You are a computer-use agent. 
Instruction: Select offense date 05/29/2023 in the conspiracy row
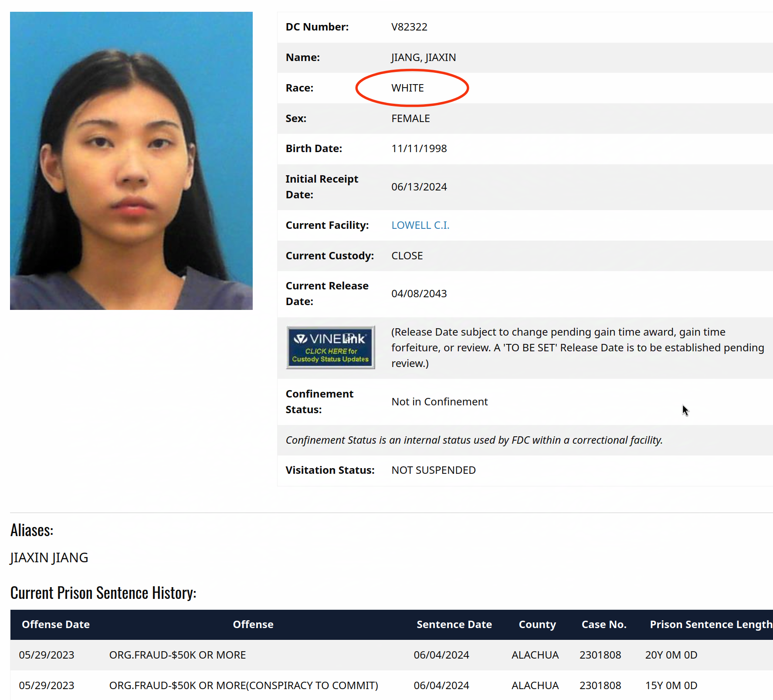coord(47,686)
